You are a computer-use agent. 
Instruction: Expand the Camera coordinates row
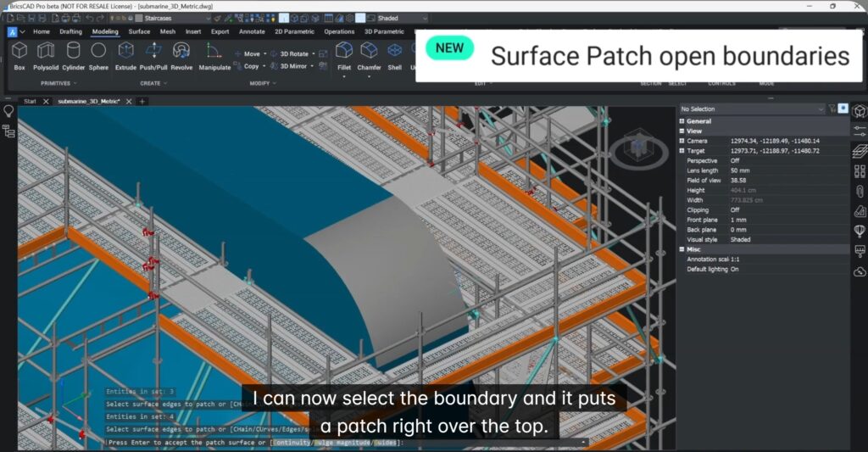682,141
